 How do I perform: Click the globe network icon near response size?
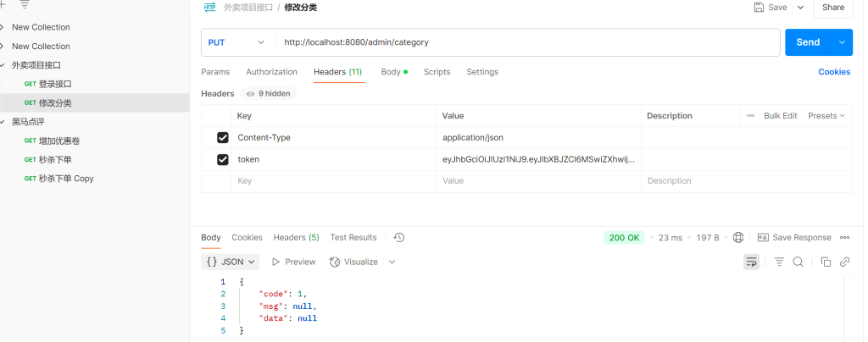click(x=738, y=238)
